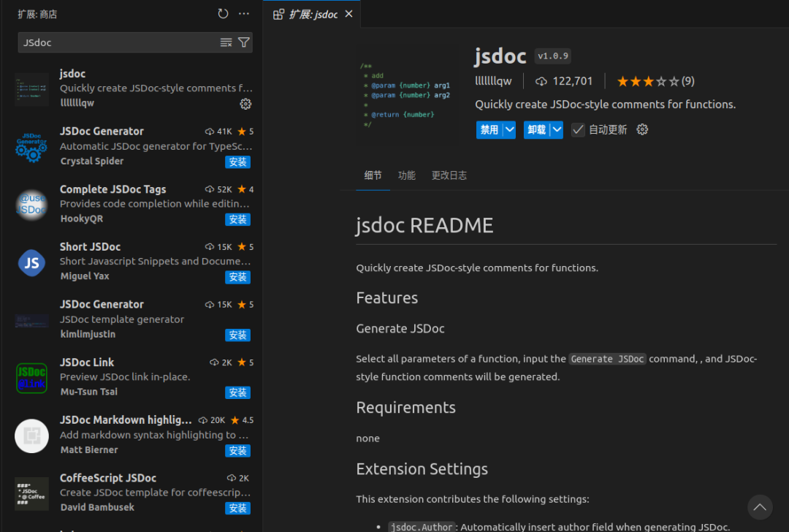Click the download count icon beside 122,701

point(541,82)
